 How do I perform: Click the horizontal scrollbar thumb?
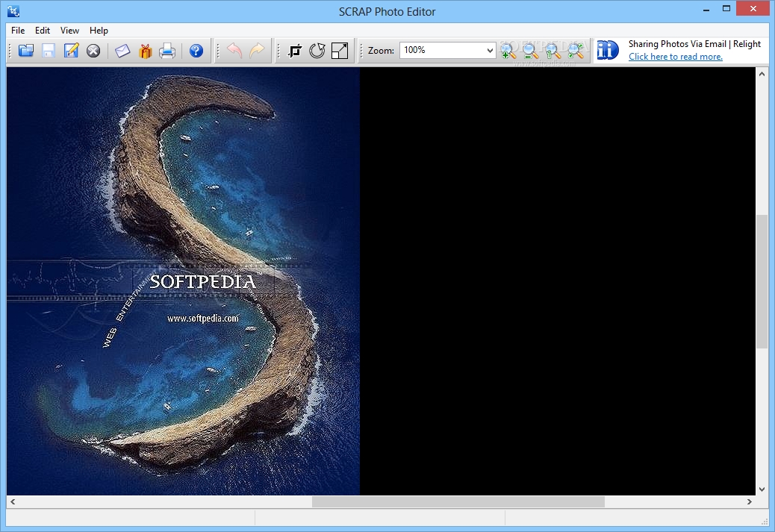tap(458, 502)
